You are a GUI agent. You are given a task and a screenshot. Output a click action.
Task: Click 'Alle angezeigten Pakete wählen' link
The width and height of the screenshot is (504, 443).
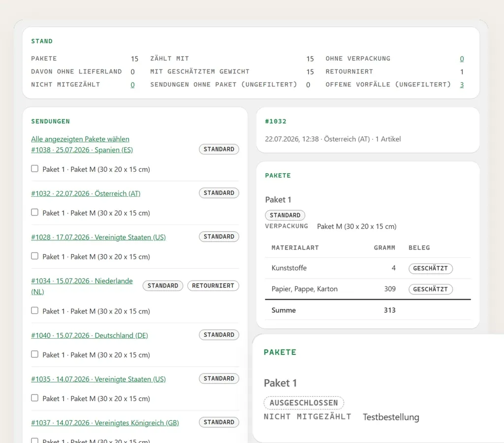tap(80, 139)
